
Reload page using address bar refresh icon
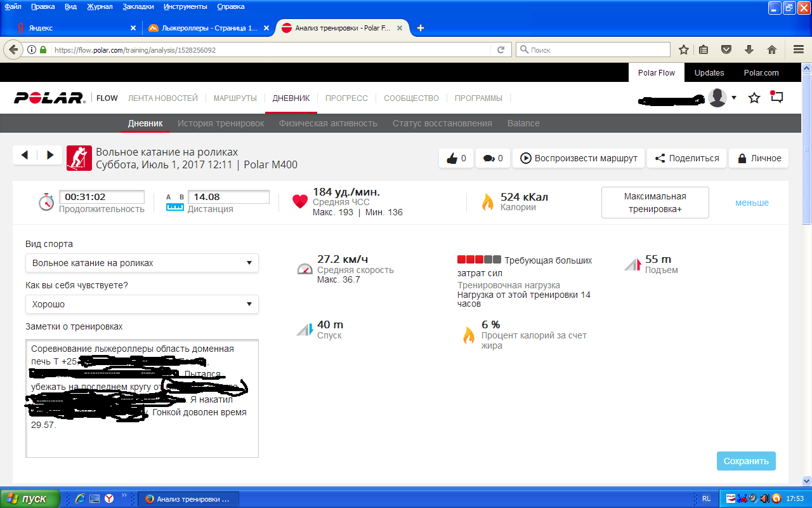(501, 50)
